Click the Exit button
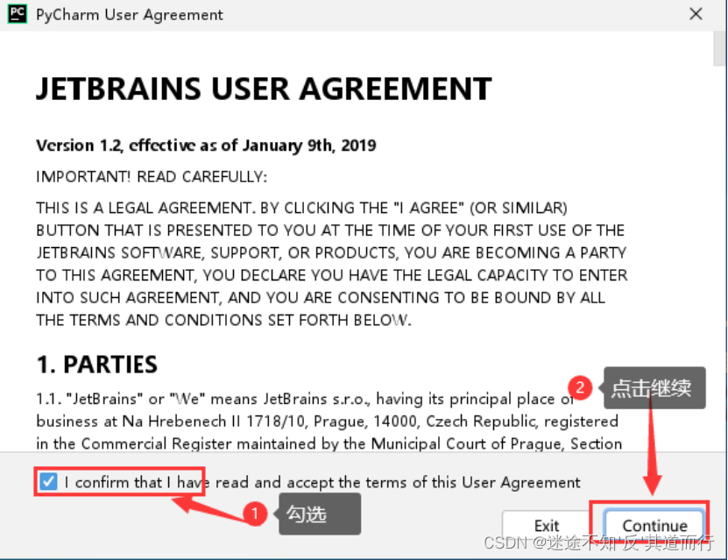 (547, 525)
